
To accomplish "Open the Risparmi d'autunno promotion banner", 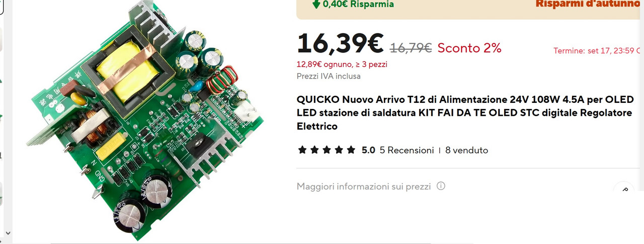I will pyautogui.click(x=590, y=4).
